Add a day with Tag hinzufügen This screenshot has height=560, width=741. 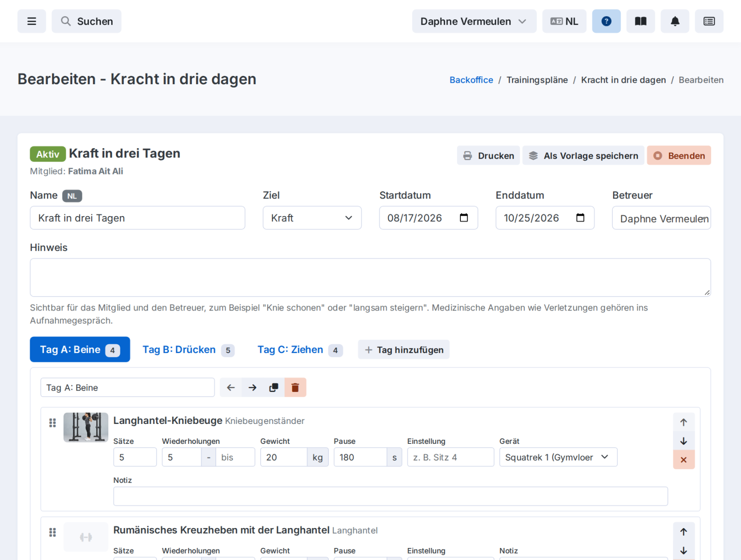pos(404,350)
